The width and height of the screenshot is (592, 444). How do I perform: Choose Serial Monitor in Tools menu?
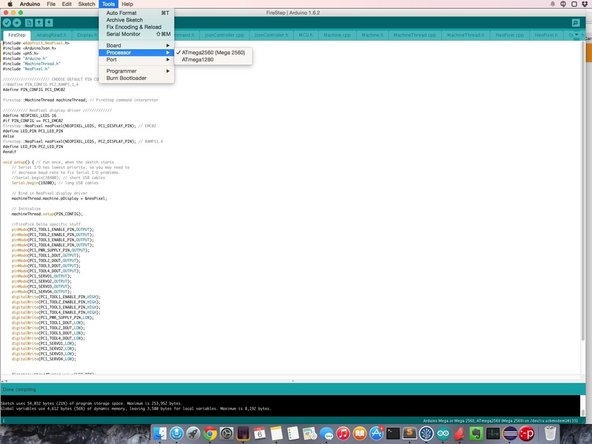pyautogui.click(x=136, y=34)
